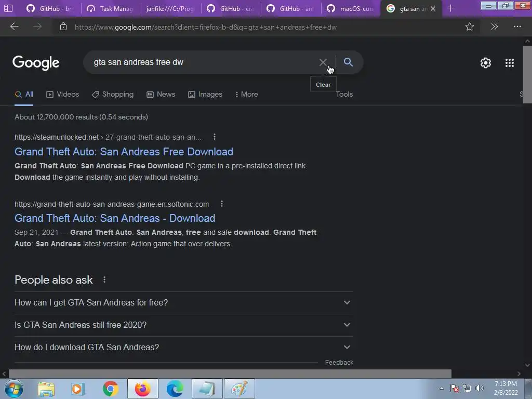Select the Images results filter

click(205, 95)
